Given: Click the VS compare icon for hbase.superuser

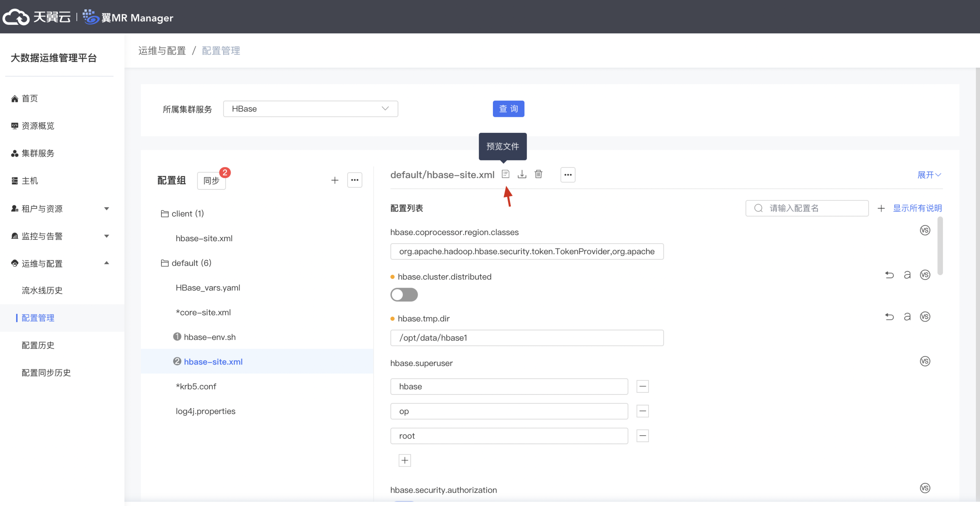Looking at the screenshot, I should click(925, 361).
